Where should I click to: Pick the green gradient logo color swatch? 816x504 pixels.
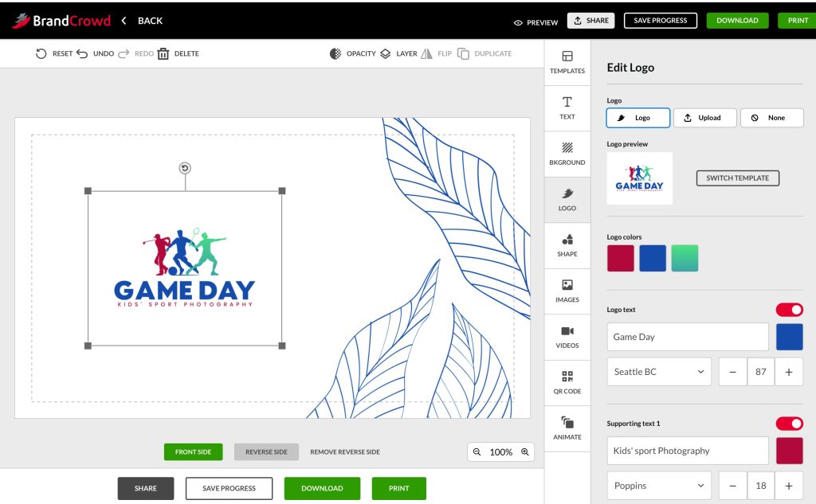tap(685, 259)
